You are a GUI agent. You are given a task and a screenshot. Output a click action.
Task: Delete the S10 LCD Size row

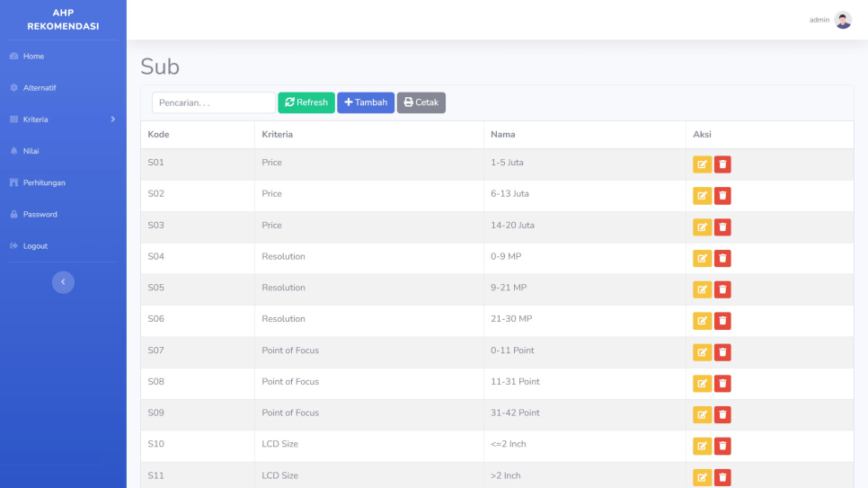tap(722, 446)
